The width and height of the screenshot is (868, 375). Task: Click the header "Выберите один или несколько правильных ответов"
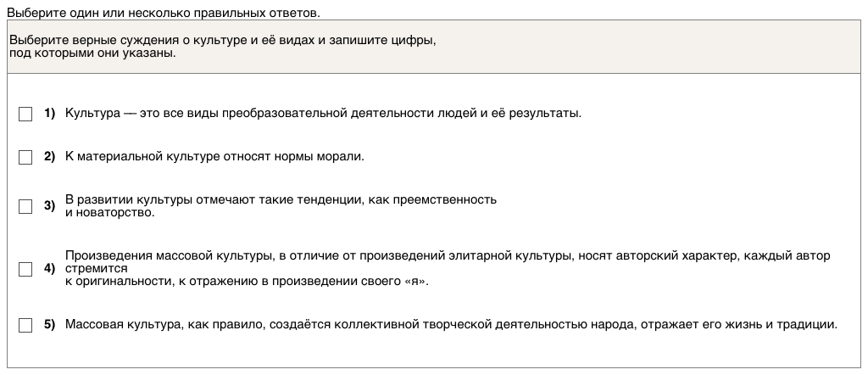[164, 13]
